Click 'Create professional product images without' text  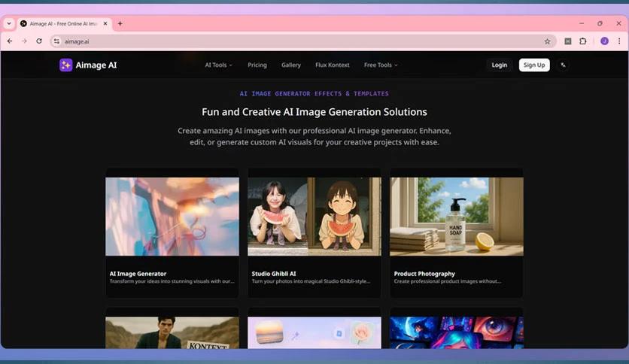pos(447,281)
